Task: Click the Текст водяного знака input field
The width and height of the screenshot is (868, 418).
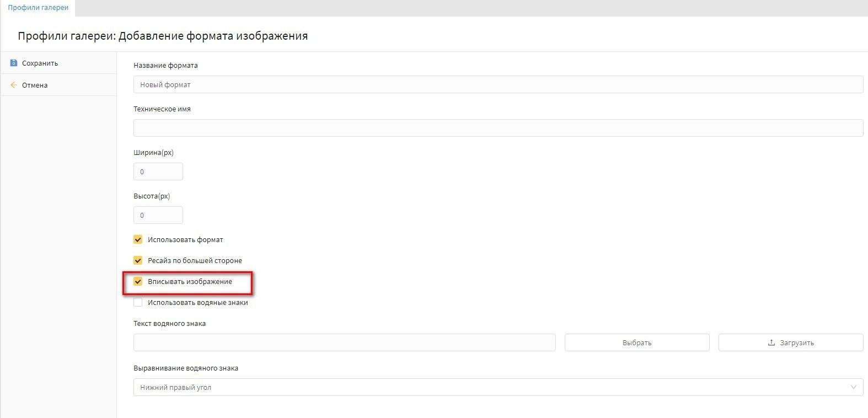Action: coord(344,342)
